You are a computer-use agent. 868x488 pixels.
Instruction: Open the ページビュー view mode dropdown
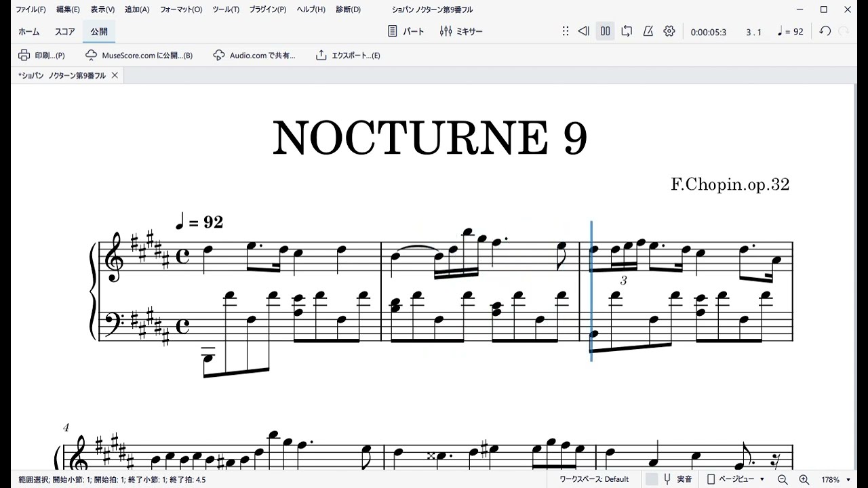(x=735, y=479)
